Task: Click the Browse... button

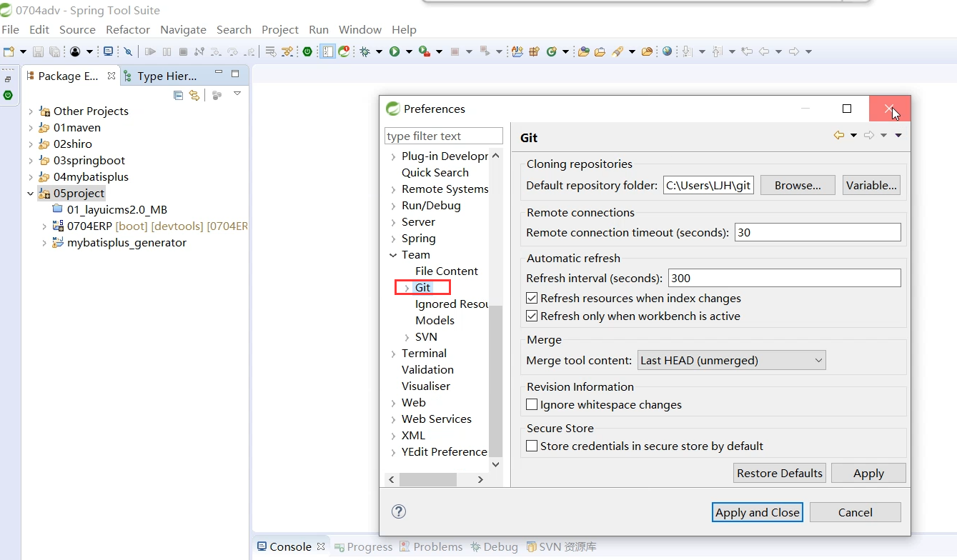Action: [798, 185]
